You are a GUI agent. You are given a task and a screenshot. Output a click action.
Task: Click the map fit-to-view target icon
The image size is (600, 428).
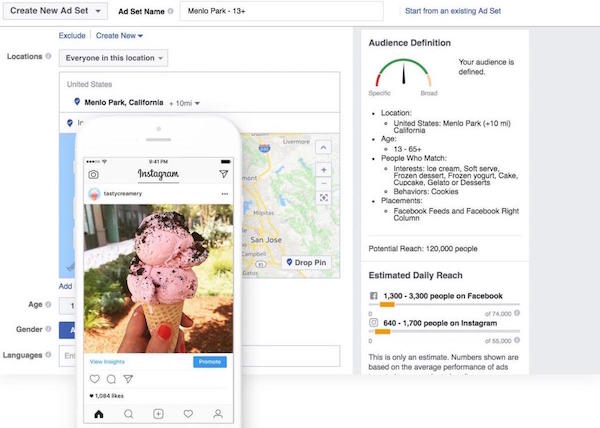point(324,197)
